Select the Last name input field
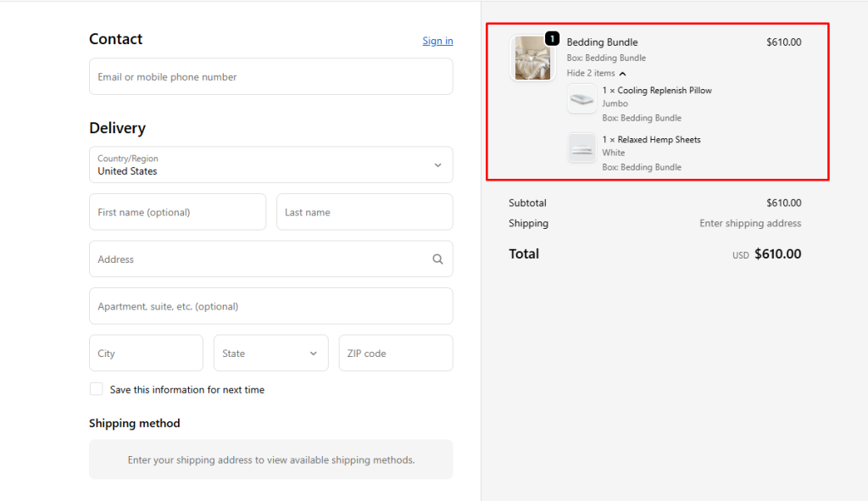This screenshot has height=501, width=868. [364, 212]
